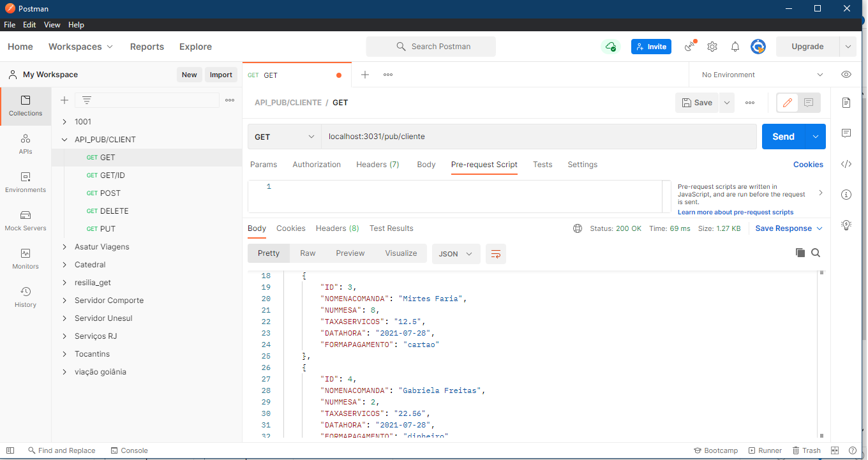Open the Environments sidebar panel
The width and height of the screenshot is (868, 460).
click(26, 184)
